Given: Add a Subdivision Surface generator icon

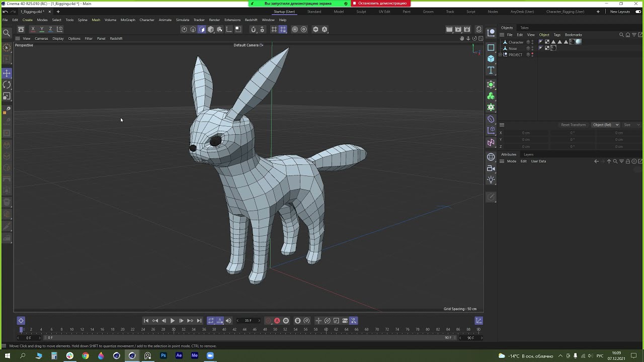Looking at the screenshot, I should (491, 84).
